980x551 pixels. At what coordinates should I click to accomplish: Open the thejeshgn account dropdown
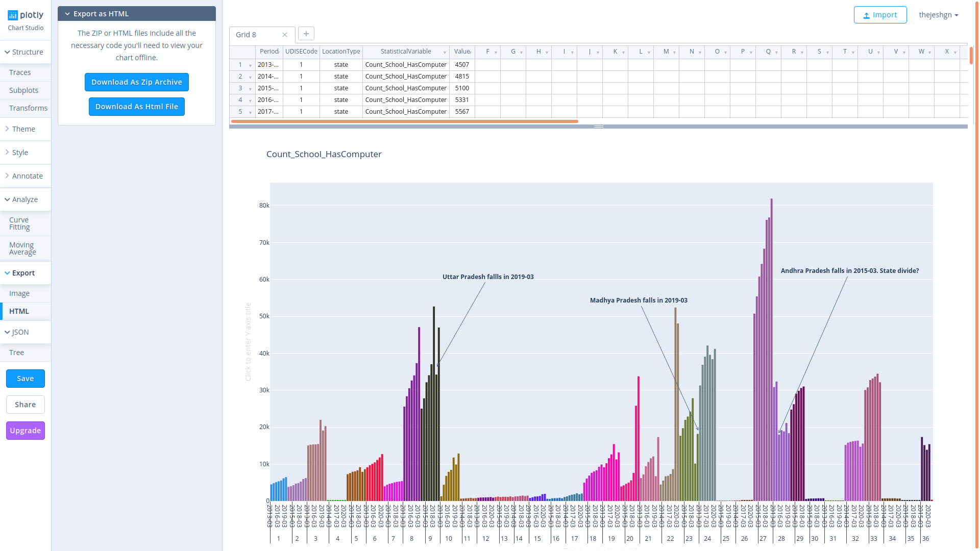939,14
